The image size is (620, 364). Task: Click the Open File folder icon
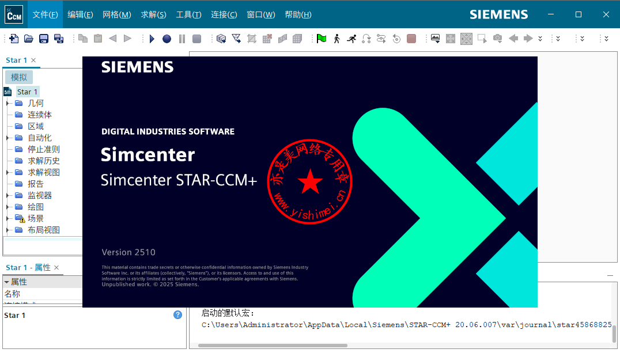coord(29,39)
